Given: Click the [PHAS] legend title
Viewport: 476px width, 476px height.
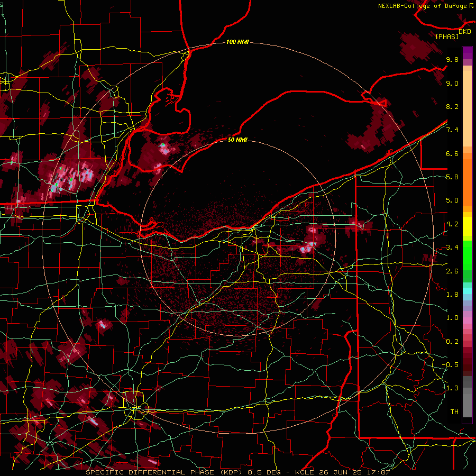Looking at the screenshot, I should (447, 36).
